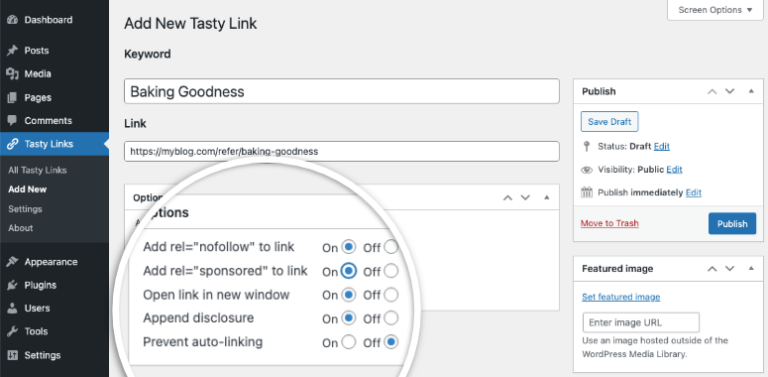Click the blue Publish button

pos(732,224)
